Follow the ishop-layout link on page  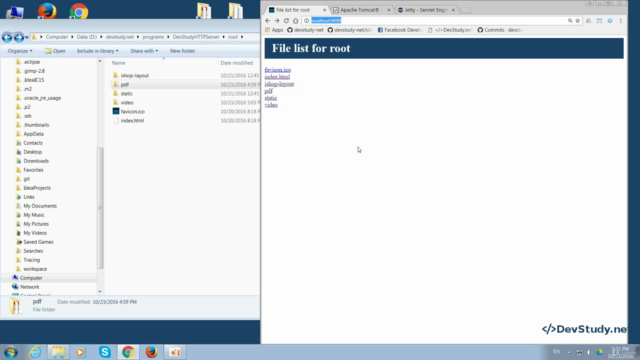(x=279, y=84)
